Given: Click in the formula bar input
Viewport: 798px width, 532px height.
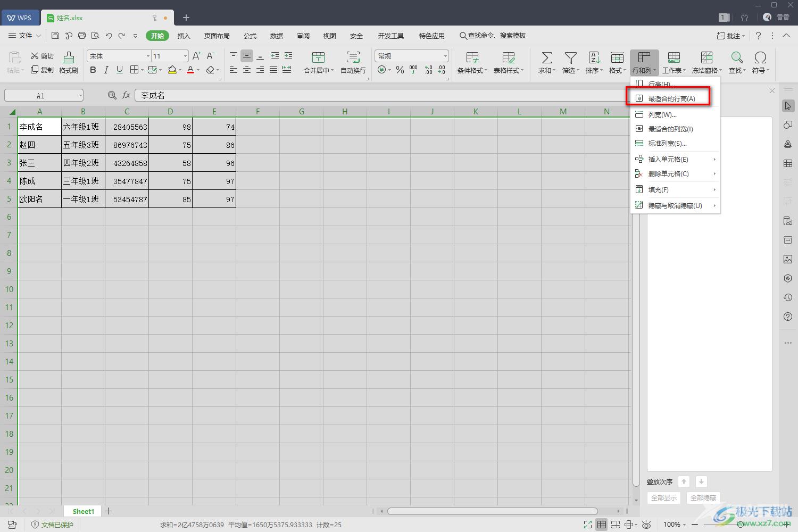Looking at the screenshot, I should [383, 95].
